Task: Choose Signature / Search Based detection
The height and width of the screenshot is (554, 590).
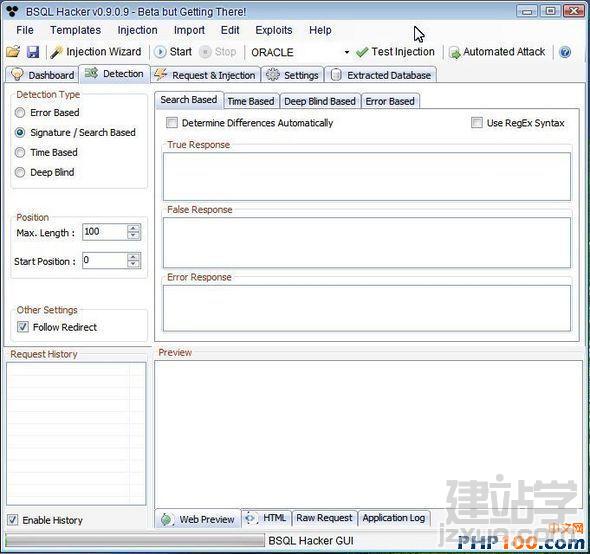Action: point(75,132)
